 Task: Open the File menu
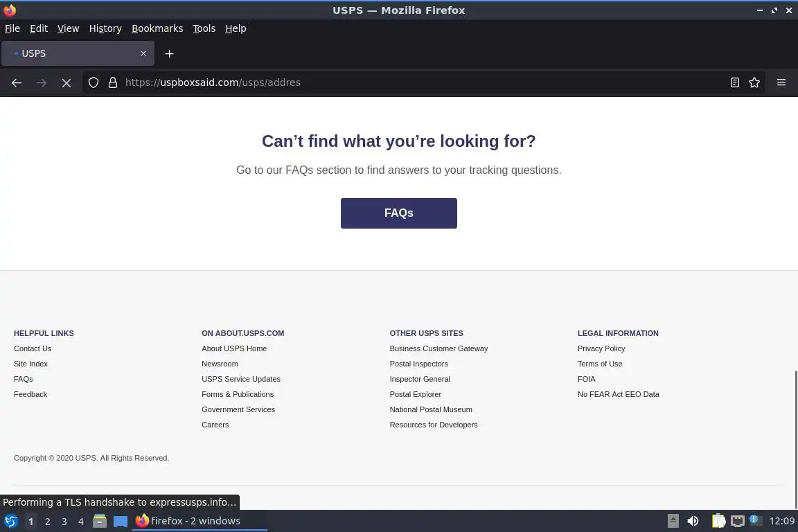[12, 28]
